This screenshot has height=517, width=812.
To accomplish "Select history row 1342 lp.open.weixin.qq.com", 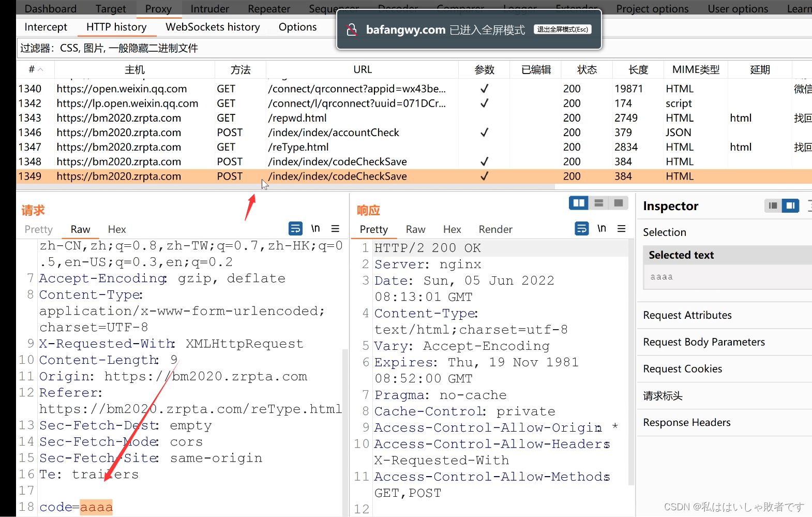I will point(414,103).
